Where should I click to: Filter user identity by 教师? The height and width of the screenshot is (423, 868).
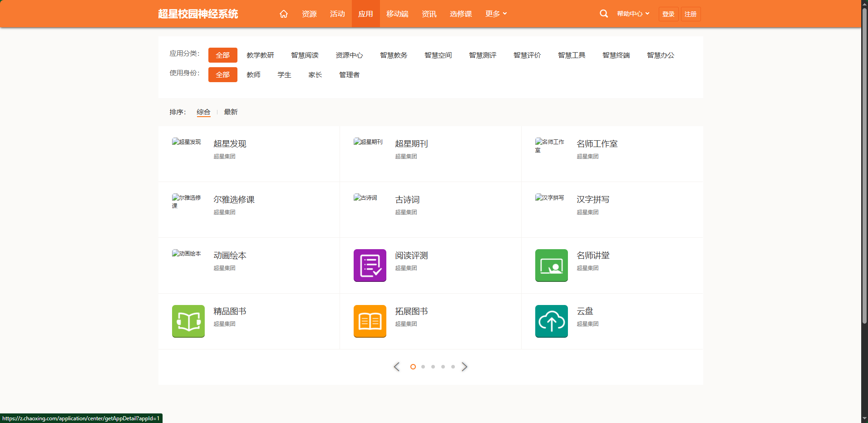(x=253, y=75)
